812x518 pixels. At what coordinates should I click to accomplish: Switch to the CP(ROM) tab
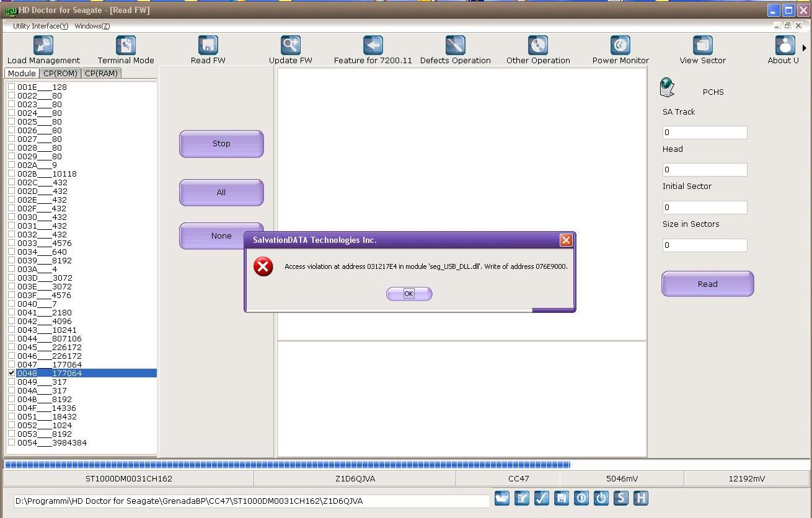[60, 73]
